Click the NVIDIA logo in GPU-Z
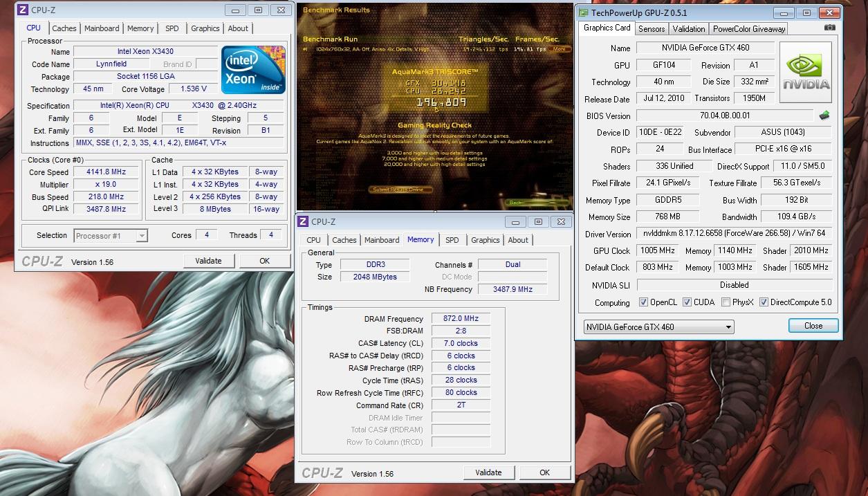Image resolution: width=868 pixels, height=496 pixels. pyautogui.click(x=806, y=73)
